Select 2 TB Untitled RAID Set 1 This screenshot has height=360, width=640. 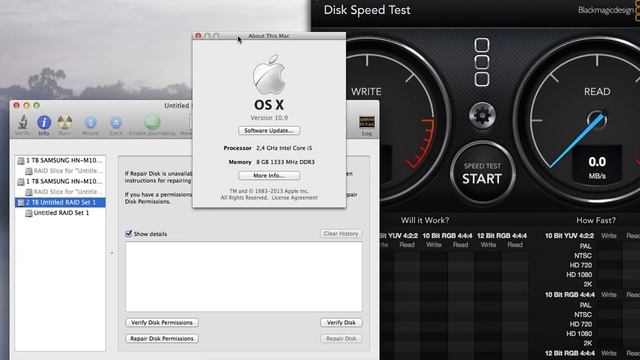coord(60,202)
